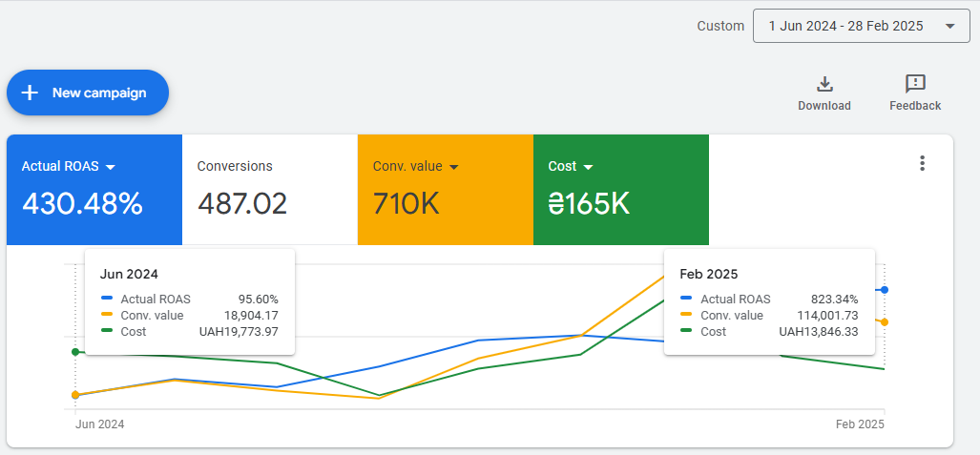The height and width of the screenshot is (455, 980).
Task: Click the Download label
Action: click(824, 106)
